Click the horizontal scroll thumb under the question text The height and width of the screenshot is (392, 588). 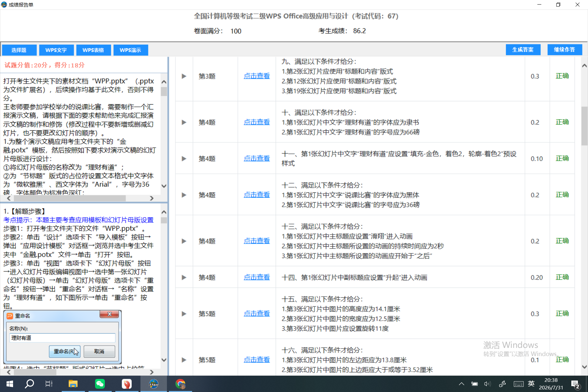coord(70,198)
